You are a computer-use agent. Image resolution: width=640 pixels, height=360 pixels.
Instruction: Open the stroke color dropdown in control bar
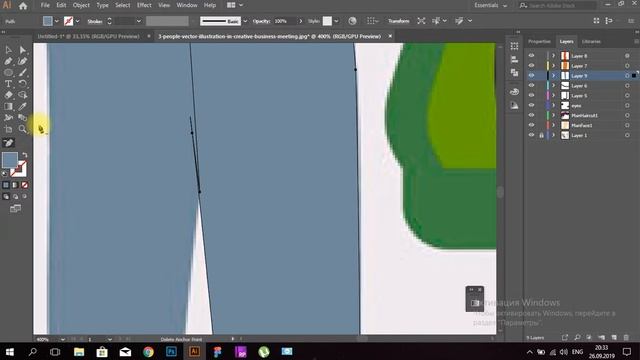coord(77,21)
